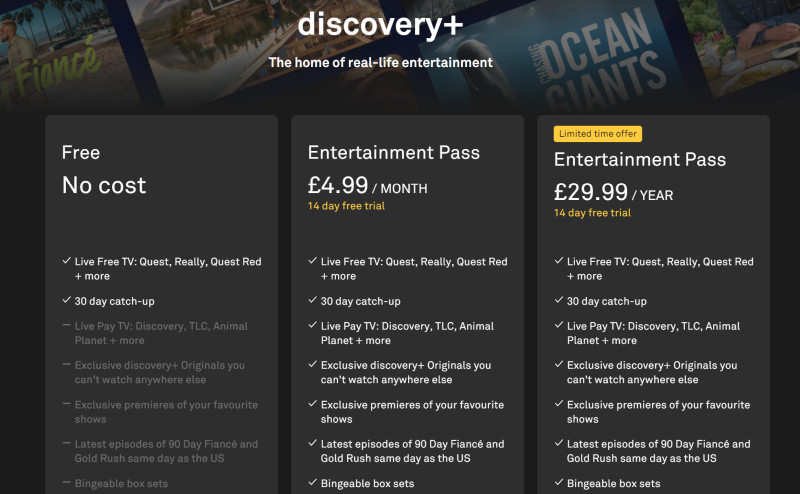Click Exclusive premieres text in yearly plan

659,412
